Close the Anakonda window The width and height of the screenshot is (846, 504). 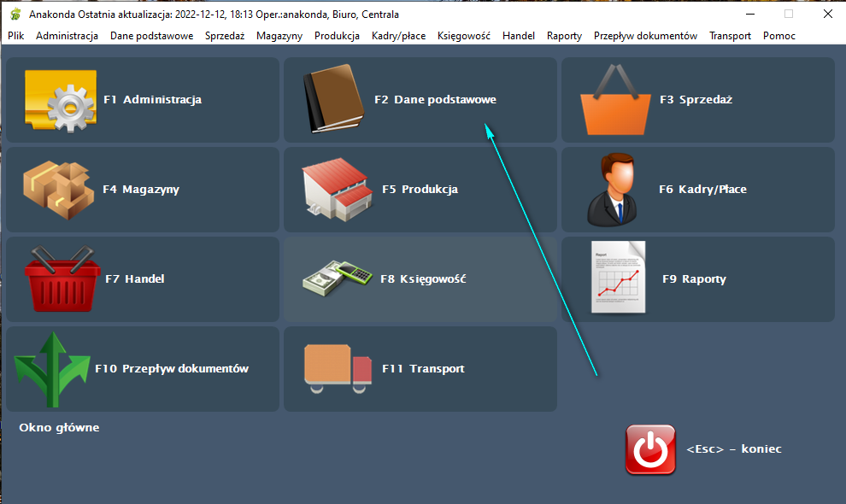point(828,14)
